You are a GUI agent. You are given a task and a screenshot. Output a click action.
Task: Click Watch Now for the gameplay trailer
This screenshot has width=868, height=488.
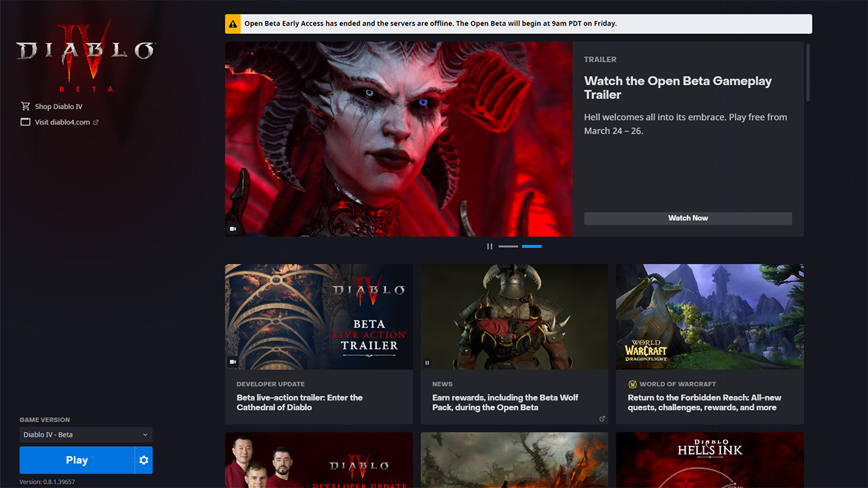688,218
